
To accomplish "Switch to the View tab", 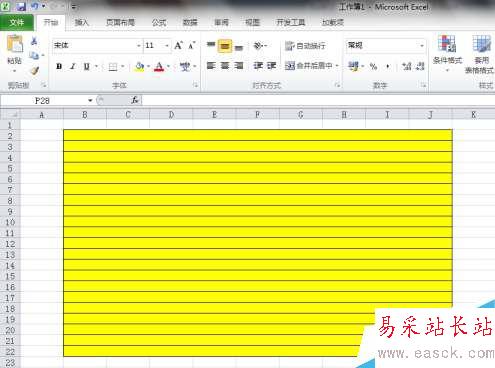I will point(252,22).
